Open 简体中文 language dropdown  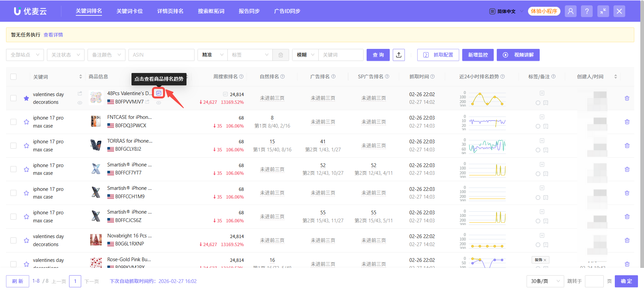(506, 11)
